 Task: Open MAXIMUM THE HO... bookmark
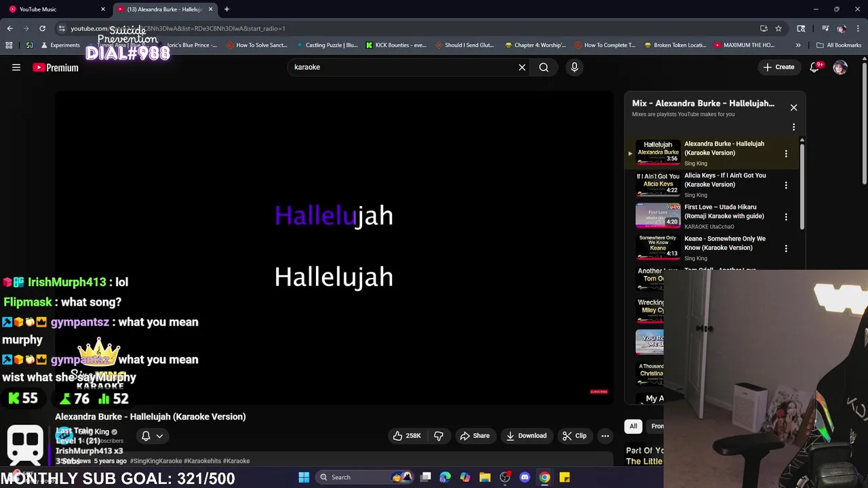click(744, 45)
